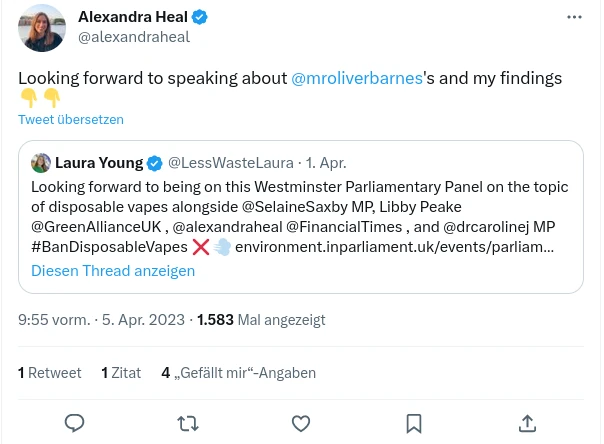The image size is (604, 444).
Task: Open the three-dot more options menu
Action: pos(574,17)
